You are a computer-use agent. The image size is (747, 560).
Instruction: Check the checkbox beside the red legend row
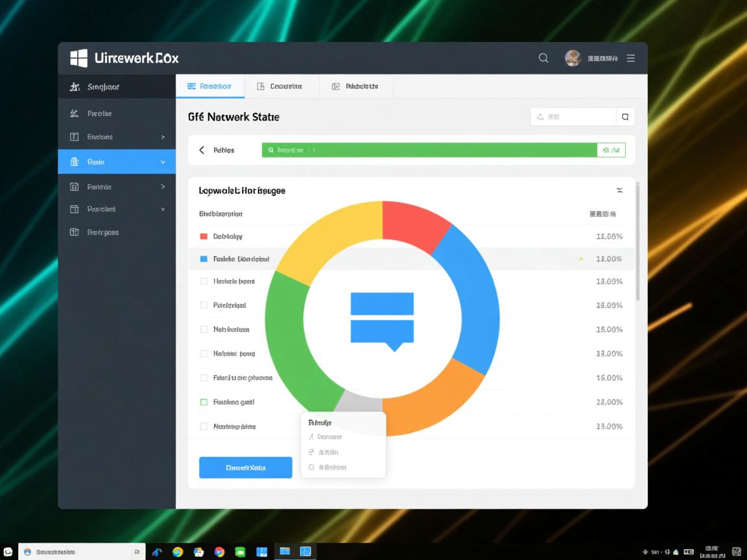click(203, 236)
